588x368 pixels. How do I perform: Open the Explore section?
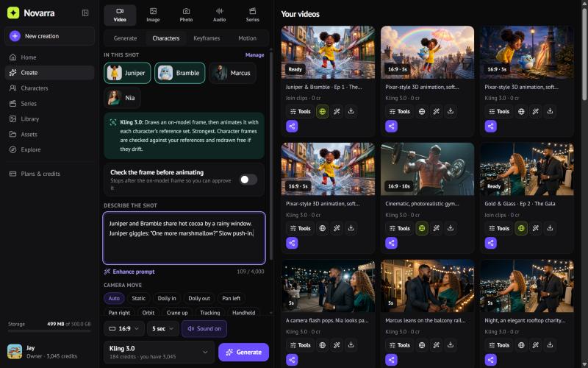click(x=49, y=149)
